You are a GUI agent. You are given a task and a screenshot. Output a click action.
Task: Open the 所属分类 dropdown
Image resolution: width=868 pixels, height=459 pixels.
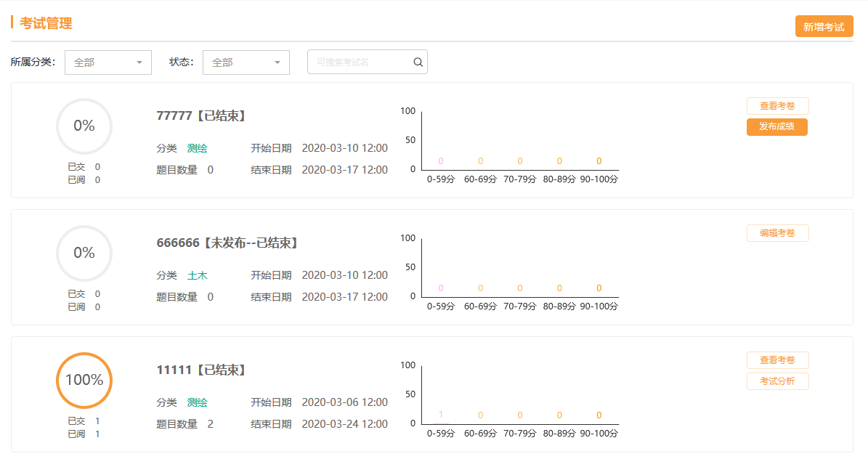coord(108,62)
